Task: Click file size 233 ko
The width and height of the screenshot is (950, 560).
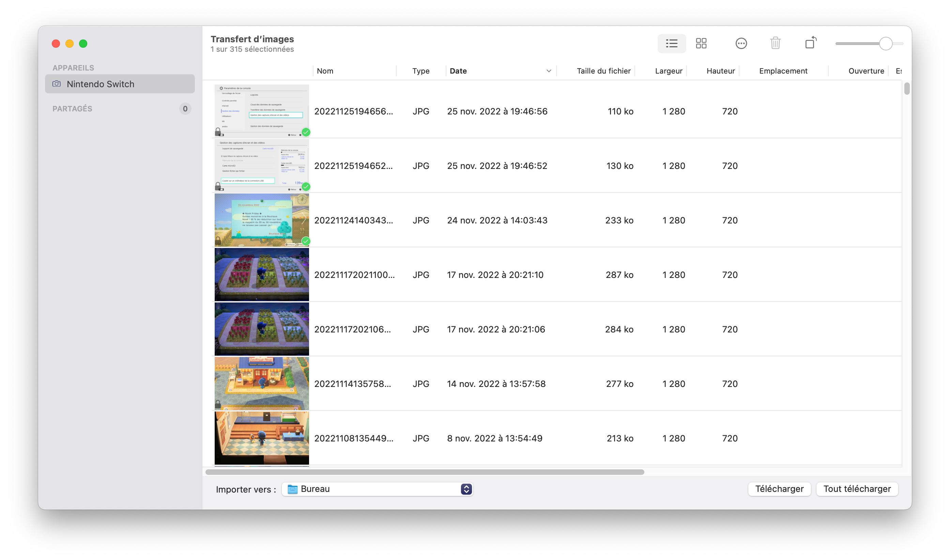Action: 619,220
